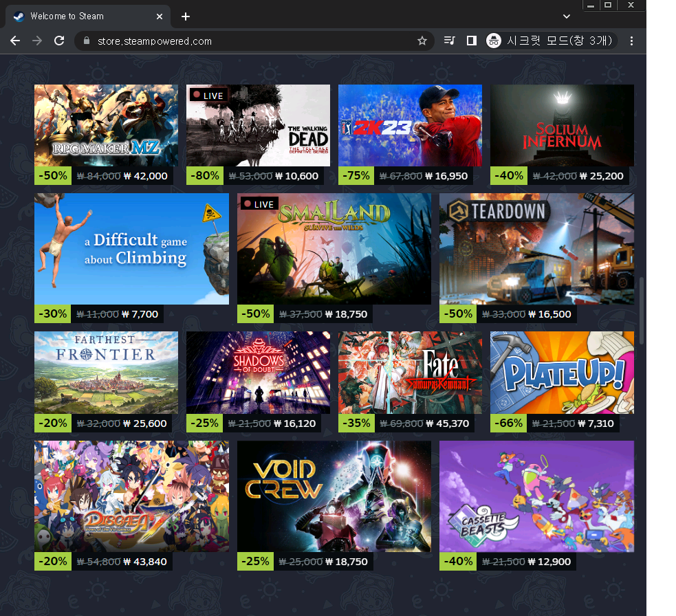Open The Walking Dead Telltale Definitive Series
The height and width of the screenshot is (616, 676).
tap(259, 125)
